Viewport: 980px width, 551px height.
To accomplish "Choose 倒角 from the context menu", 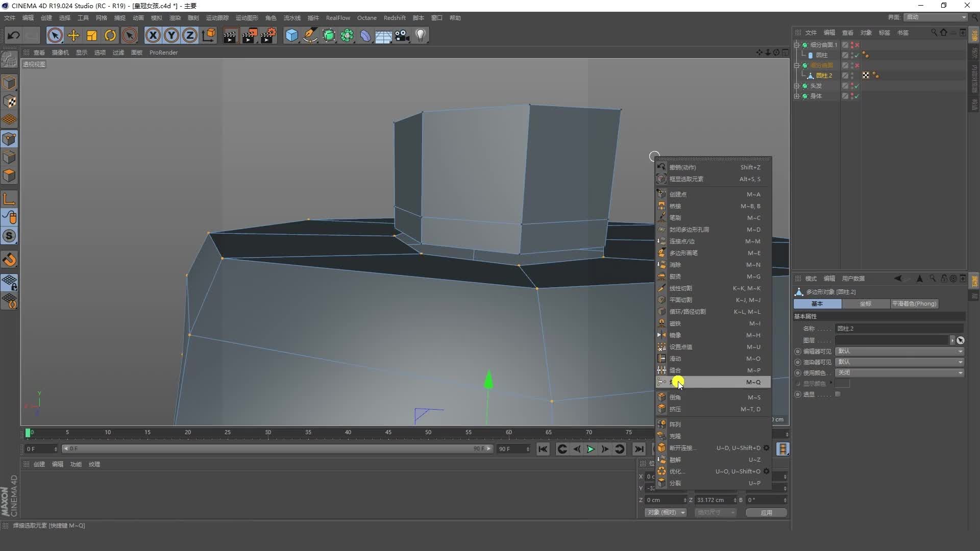I will (713, 397).
